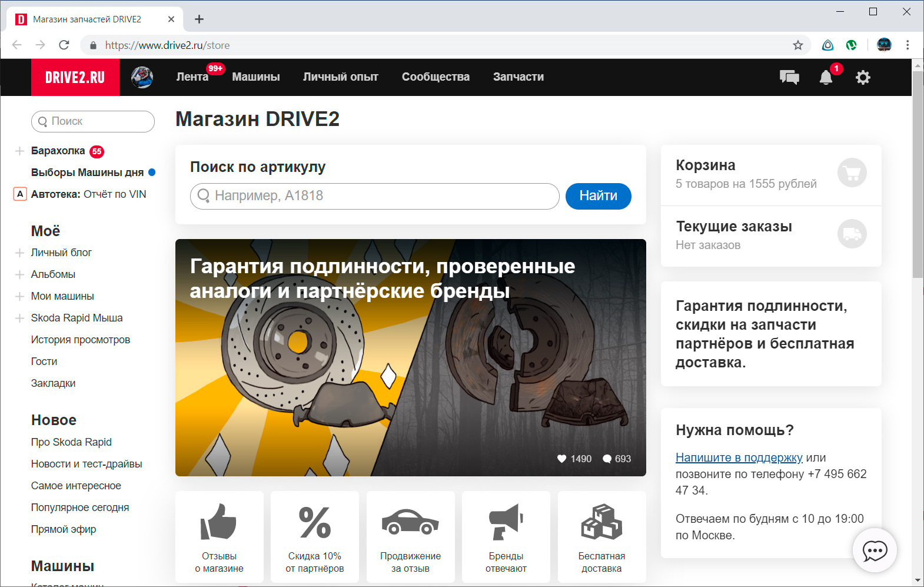The image size is (924, 587).
Task: Reload the page with refresh button
Action: pyautogui.click(x=64, y=45)
